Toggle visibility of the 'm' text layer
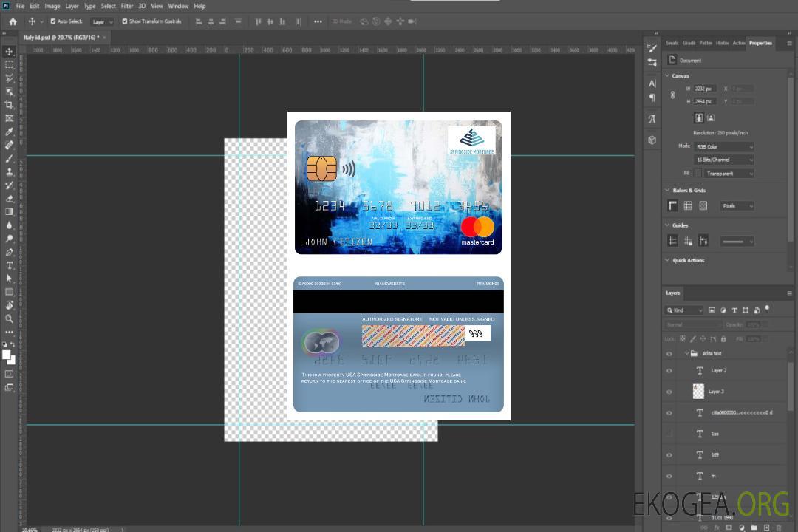This screenshot has height=532, width=798. coord(669,477)
